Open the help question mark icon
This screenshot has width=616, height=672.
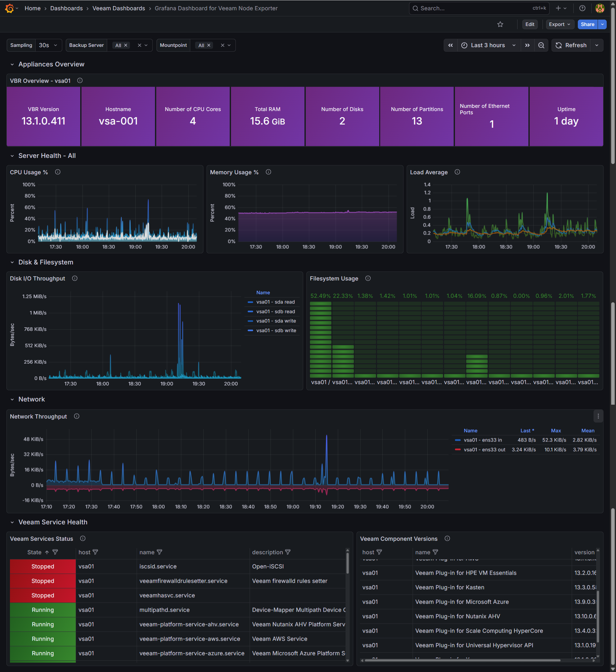582,8
